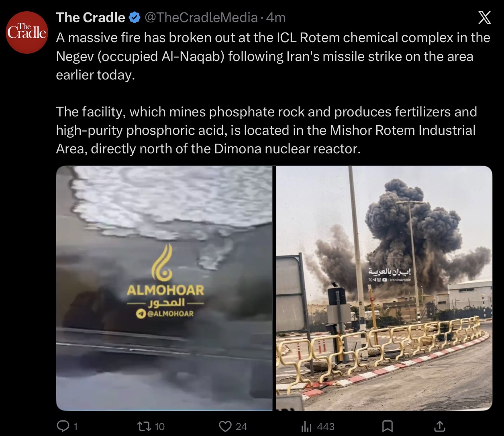Open the @TheCradleMedia handle link

201,17
